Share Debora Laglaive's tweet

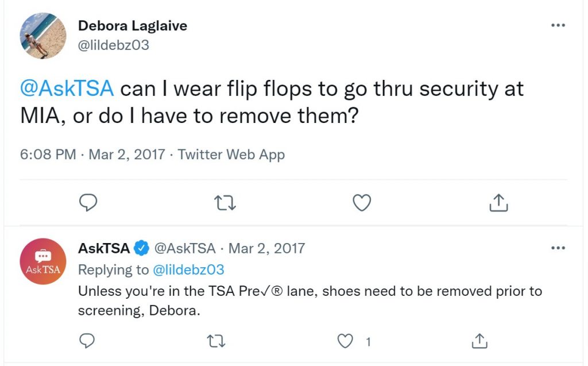coord(498,203)
